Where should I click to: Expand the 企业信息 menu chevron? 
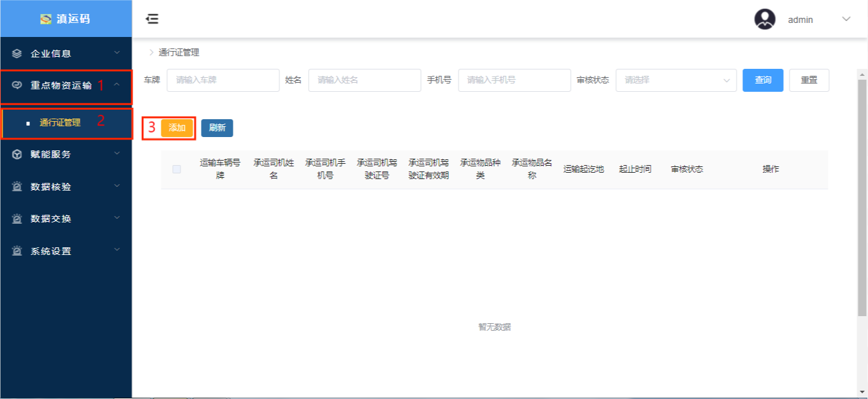117,53
